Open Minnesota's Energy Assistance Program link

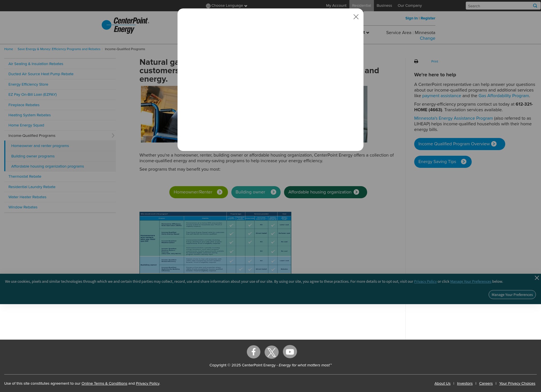coord(453,118)
